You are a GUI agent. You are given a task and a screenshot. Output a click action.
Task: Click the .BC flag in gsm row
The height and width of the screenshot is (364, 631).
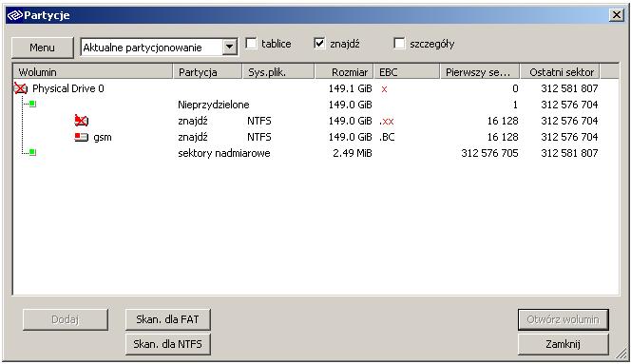coord(387,137)
